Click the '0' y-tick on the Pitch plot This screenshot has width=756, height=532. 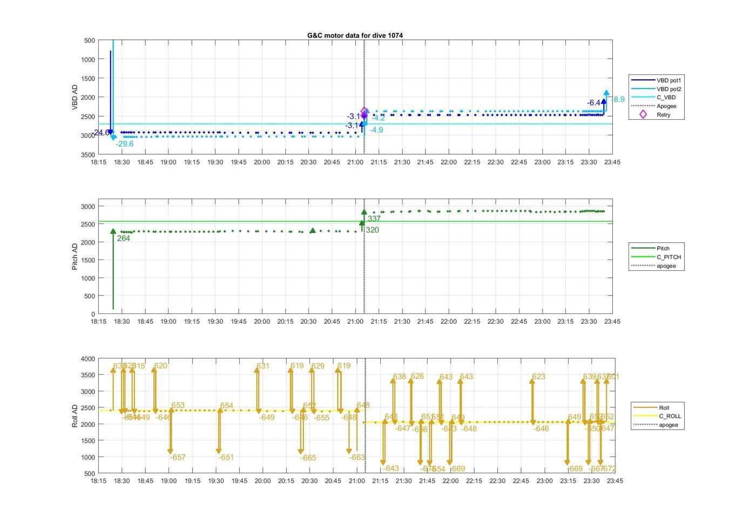click(93, 314)
